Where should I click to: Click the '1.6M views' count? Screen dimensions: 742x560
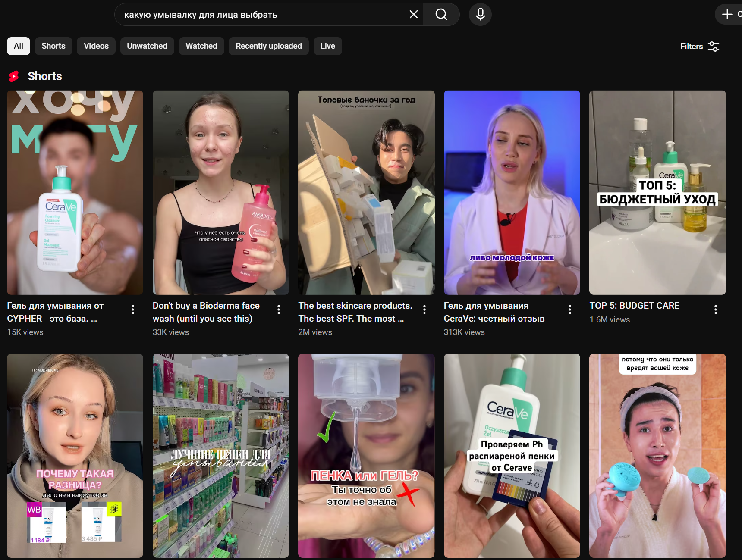[610, 320]
